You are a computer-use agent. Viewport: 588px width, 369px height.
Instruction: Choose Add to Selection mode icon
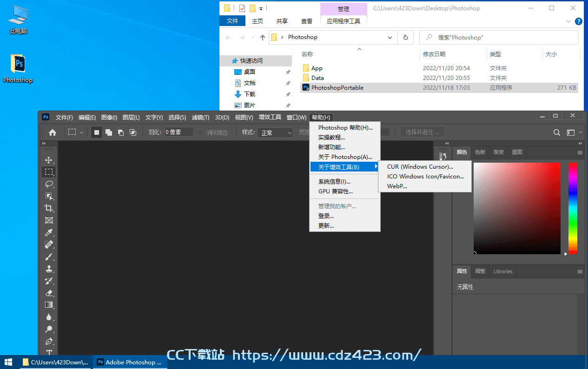109,132
